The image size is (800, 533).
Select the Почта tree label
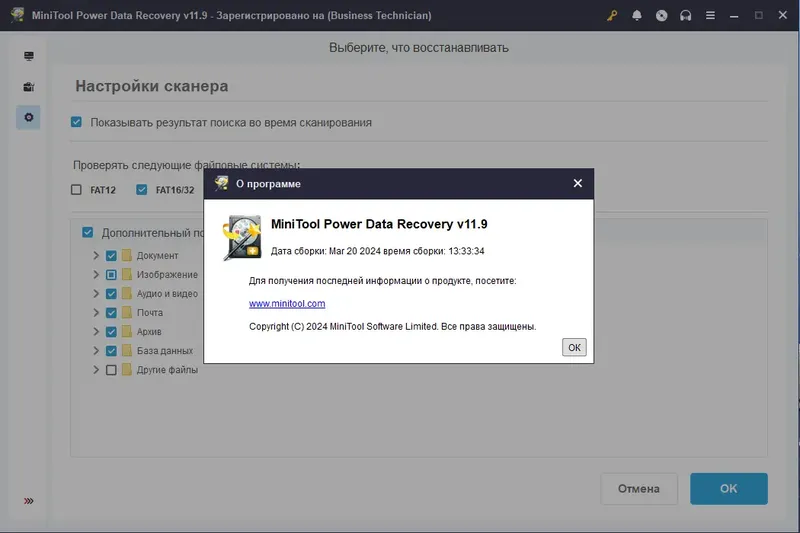tap(149, 313)
